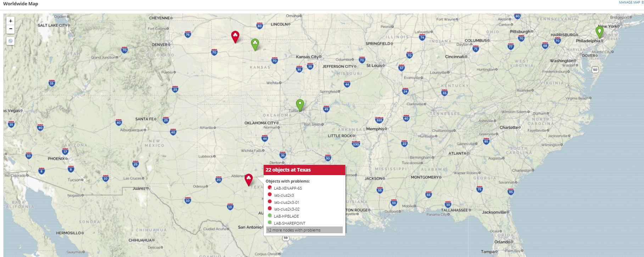Open the LAB-XENAPP-65 node
The image size is (644, 257).
288,188
